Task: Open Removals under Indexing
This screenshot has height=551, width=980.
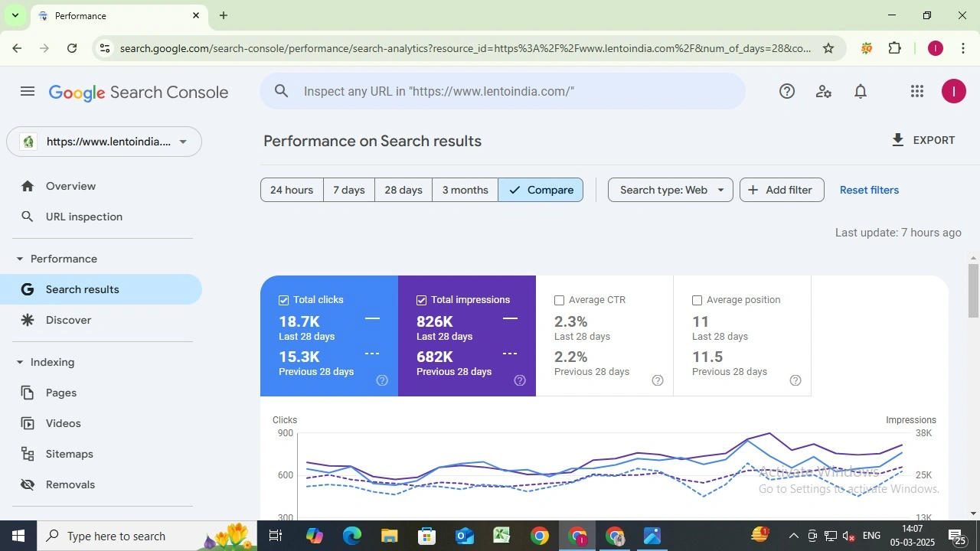Action: coord(101,484)
